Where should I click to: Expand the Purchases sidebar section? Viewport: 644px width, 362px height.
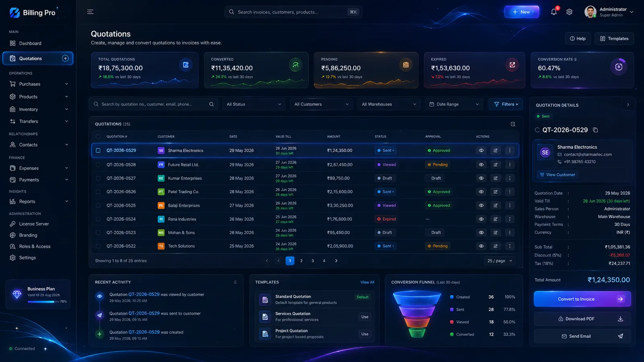[x=39, y=84]
